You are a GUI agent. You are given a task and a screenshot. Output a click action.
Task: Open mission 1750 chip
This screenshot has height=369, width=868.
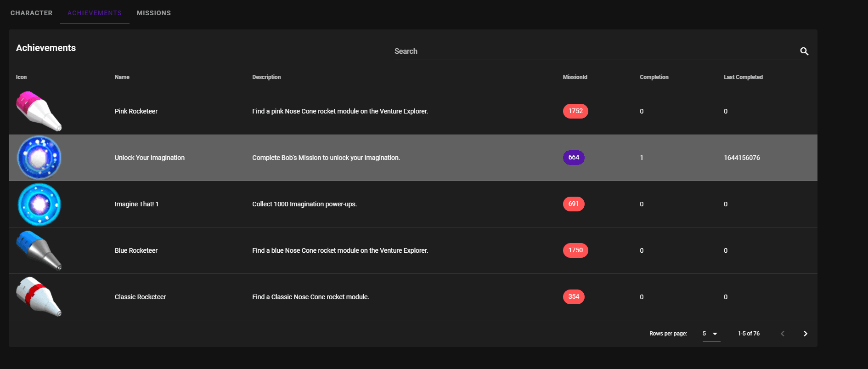coord(575,250)
